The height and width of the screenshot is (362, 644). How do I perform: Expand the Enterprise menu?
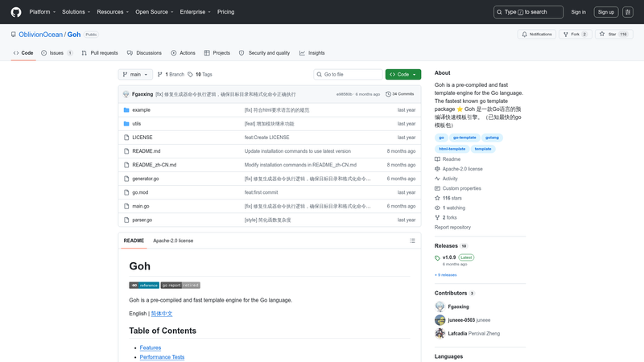[x=195, y=12]
